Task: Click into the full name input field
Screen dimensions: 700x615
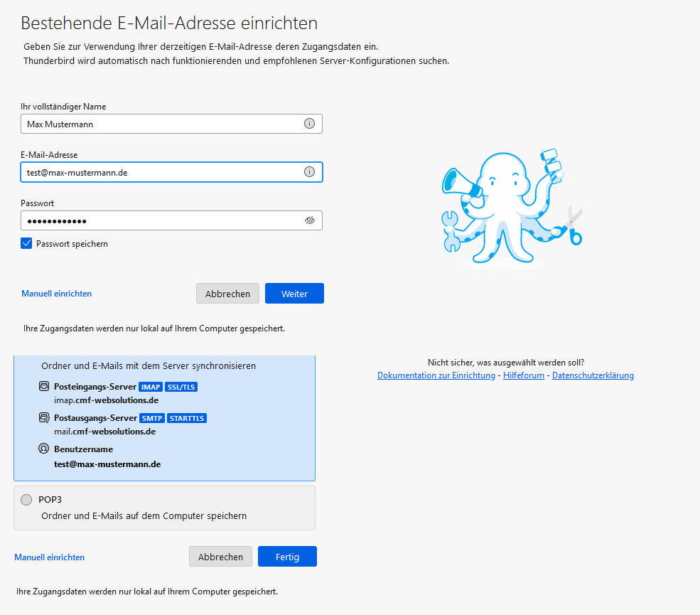Action: tap(160, 124)
